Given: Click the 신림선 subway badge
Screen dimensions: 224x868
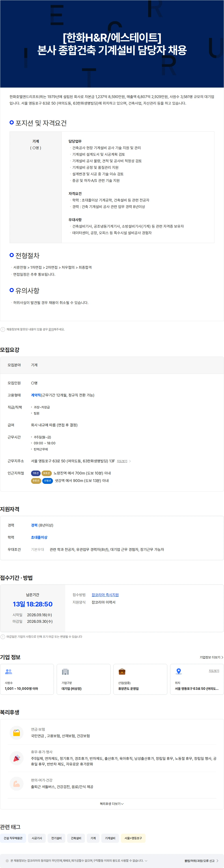Looking at the screenshot, I should coord(48,481).
